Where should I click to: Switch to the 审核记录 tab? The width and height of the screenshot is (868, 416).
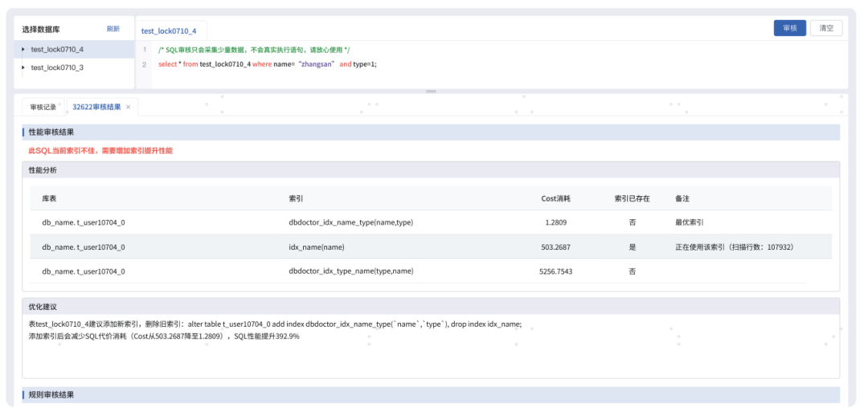coord(43,108)
